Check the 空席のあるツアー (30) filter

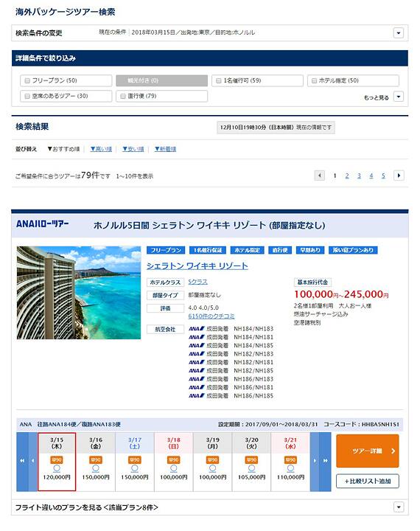[66, 96]
